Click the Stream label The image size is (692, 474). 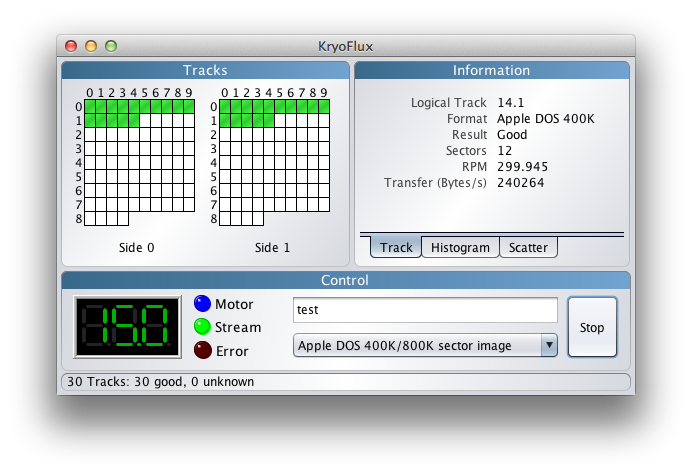[x=238, y=327]
